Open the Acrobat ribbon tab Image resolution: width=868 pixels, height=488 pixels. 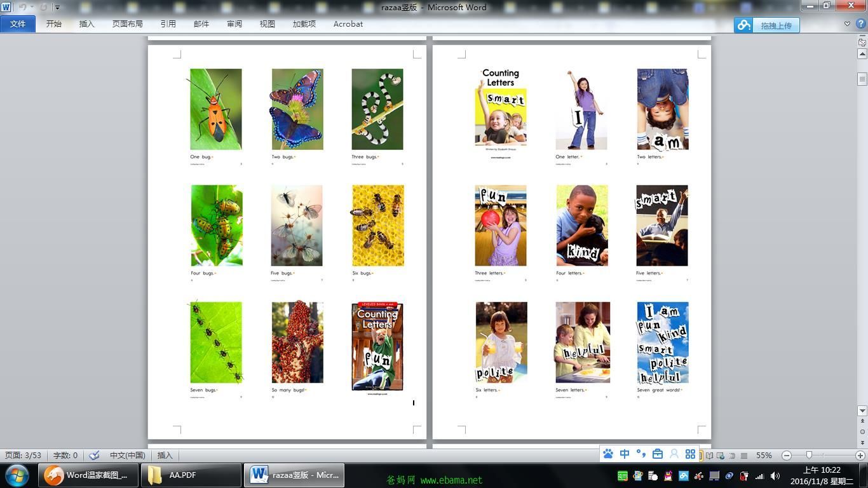click(348, 24)
